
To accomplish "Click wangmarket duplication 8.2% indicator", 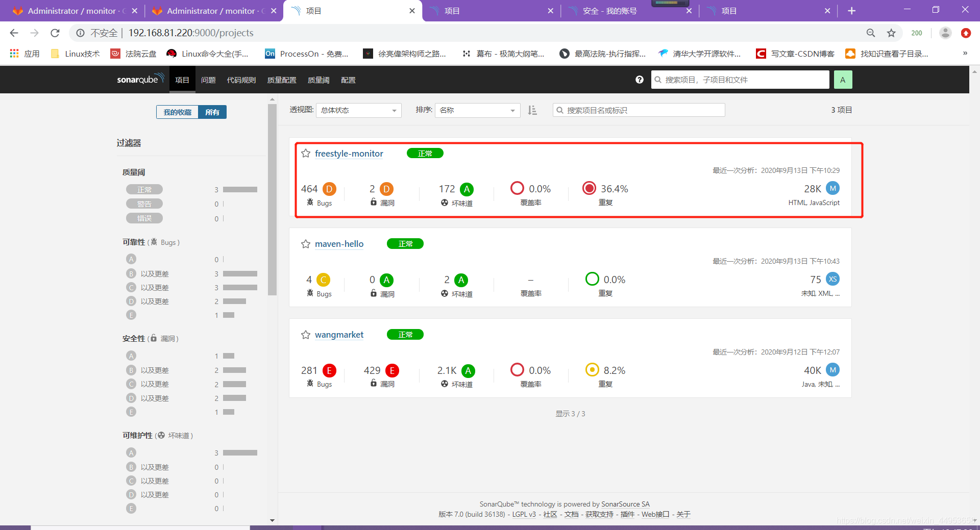I will coord(592,370).
